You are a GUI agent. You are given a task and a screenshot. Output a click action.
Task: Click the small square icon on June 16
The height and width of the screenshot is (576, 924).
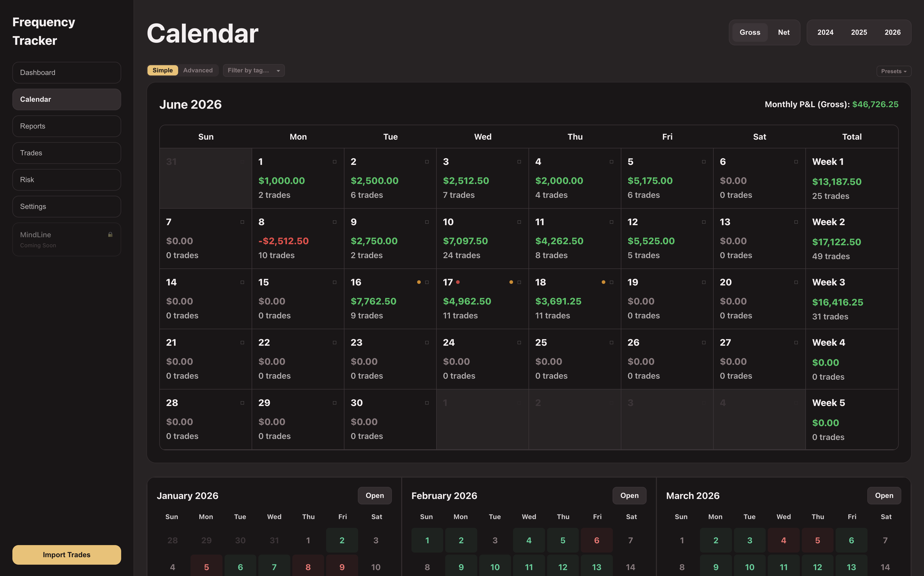tap(427, 282)
